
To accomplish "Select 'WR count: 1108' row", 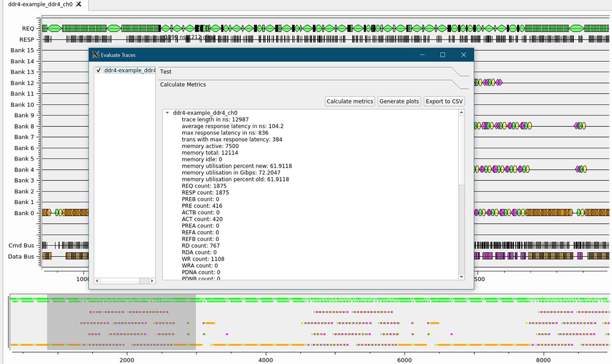I will coord(203,259).
